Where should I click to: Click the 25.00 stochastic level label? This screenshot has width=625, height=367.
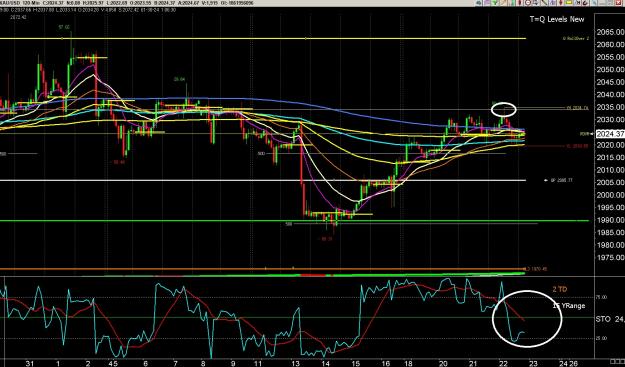(602, 338)
